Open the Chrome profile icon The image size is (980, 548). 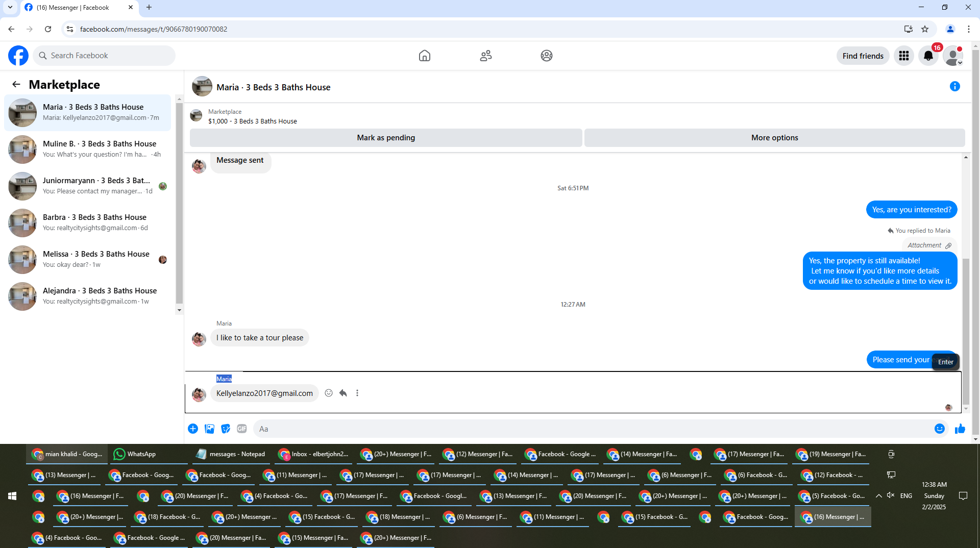click(950, 29)
